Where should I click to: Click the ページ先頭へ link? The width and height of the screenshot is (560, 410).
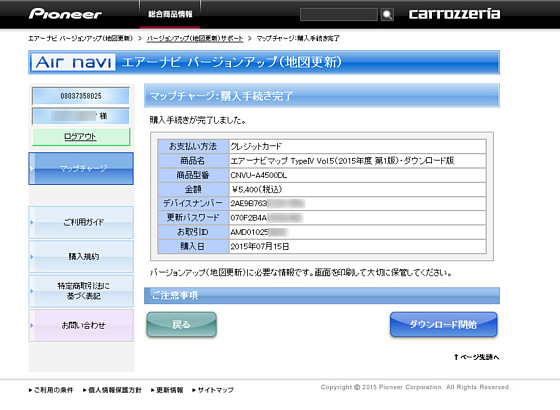[476, 357]
